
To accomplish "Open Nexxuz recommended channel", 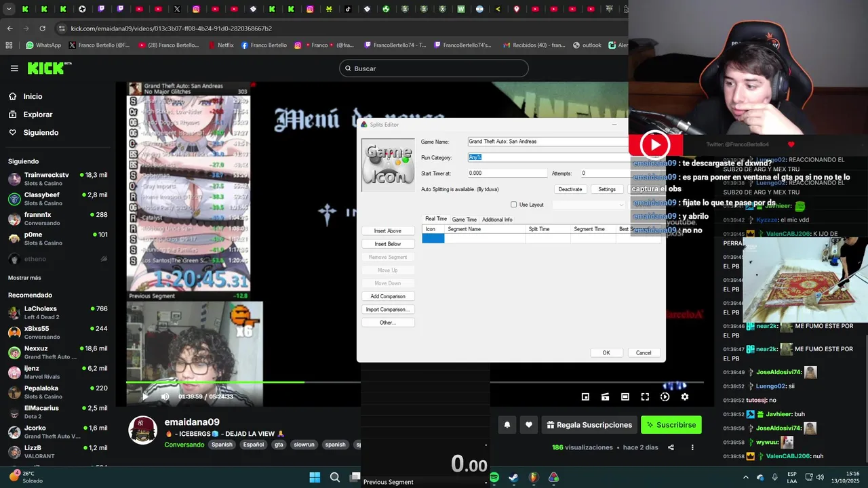I will click(x=58, y=352).
